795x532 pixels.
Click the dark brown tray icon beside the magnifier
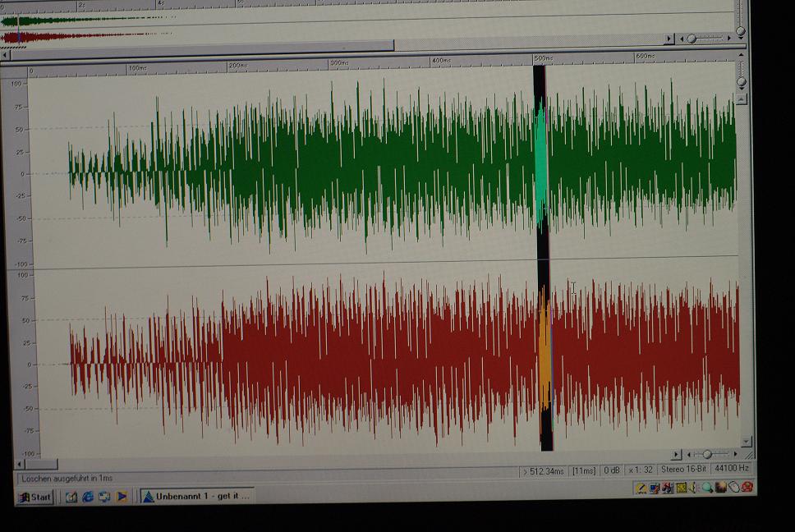click(720, 488)
